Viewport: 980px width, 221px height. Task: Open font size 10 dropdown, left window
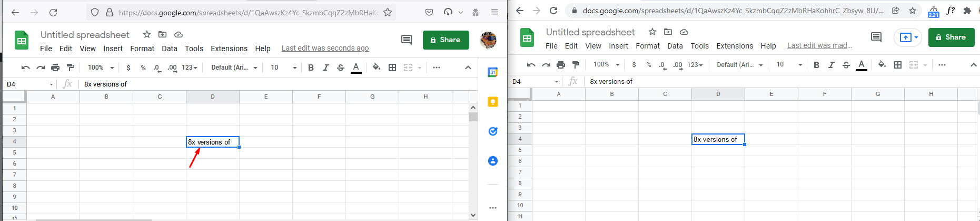[x=284, y=68]
